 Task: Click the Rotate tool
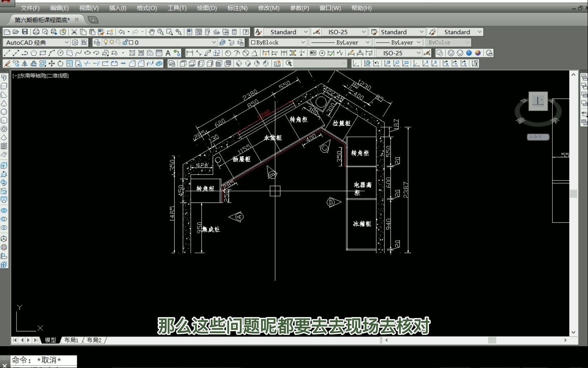pos(61,64)
